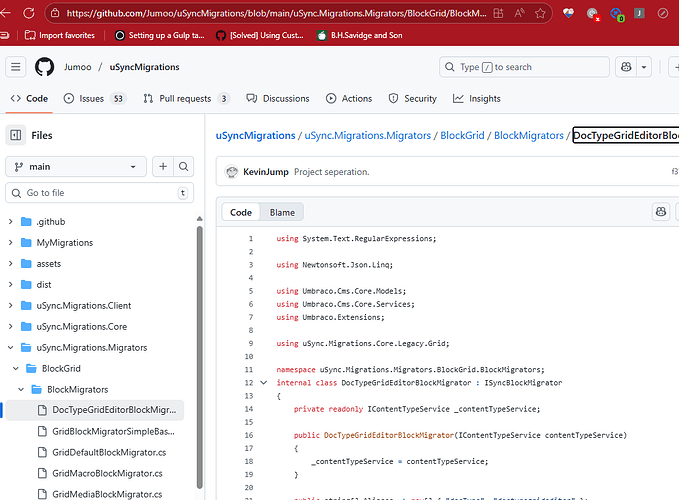Reload the page with the refresh icon
The width and height of the screenshot is (679, 500).
click(29, 13)
